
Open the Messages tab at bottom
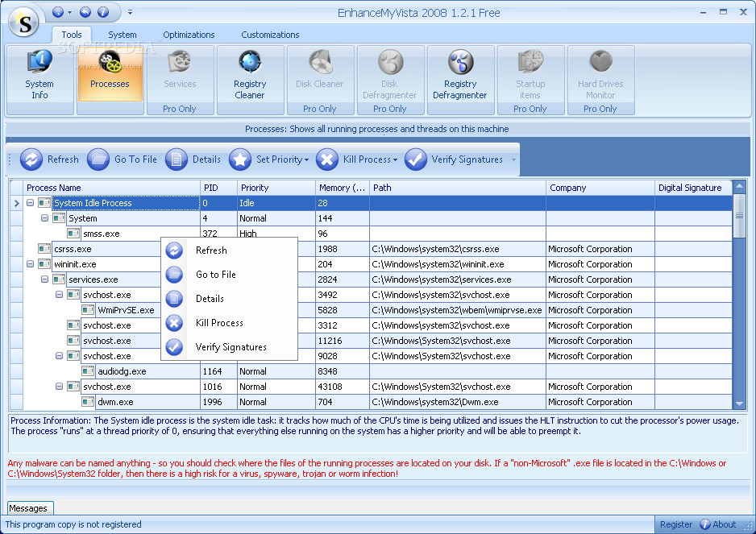pos(31,508)
